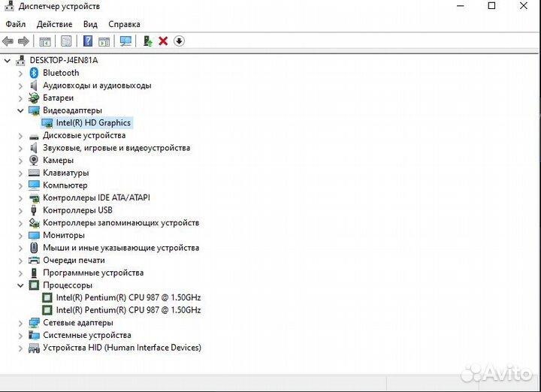Open the Действие menu

54,24
